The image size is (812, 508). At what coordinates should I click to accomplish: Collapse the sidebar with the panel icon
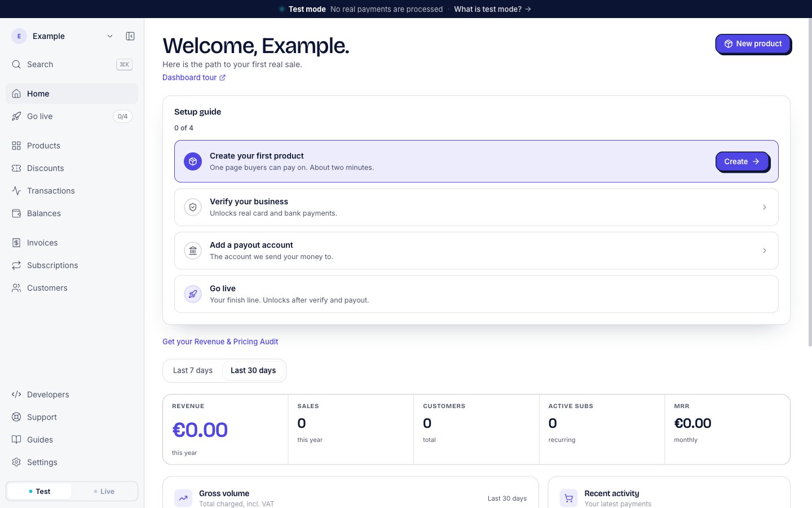tap(130, 36)
